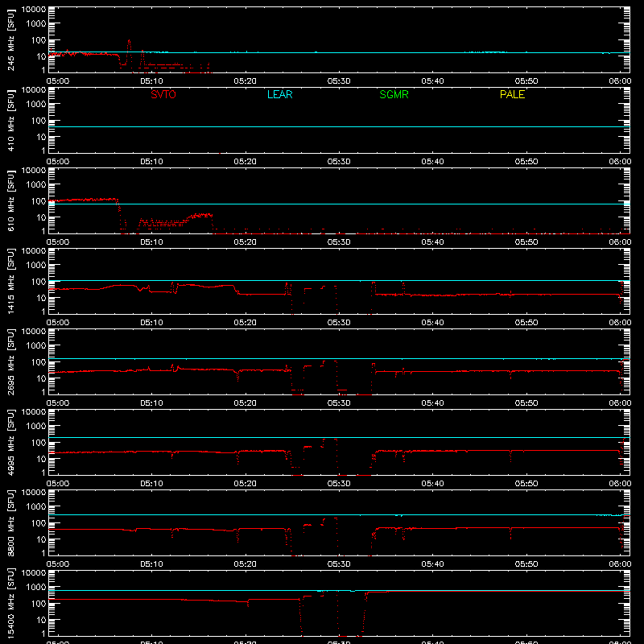Click the red spike peak in the 245 MHz plot
Screen dimensions: 644x644
(130, 41)
